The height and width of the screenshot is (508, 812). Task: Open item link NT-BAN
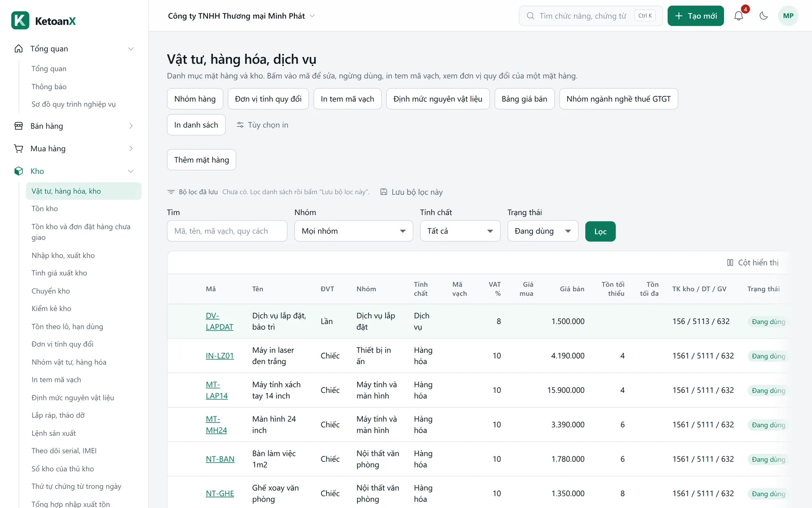point(220,459)
